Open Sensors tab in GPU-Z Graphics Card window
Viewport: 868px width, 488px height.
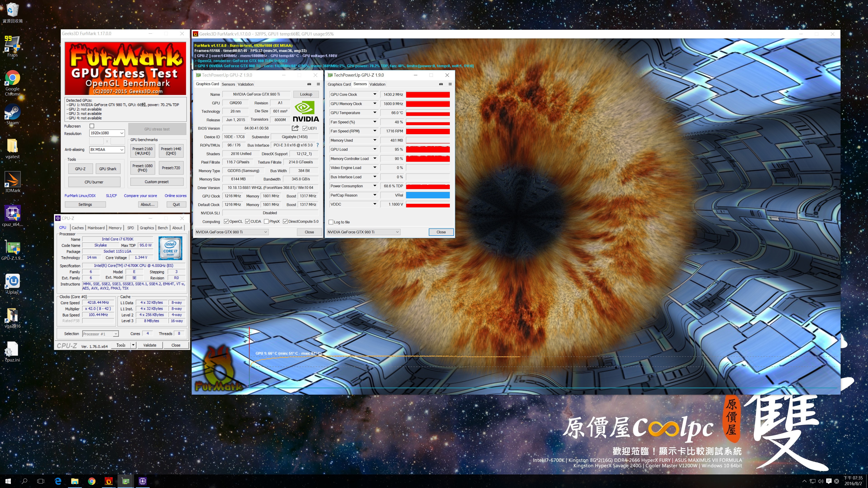[228, 84]
